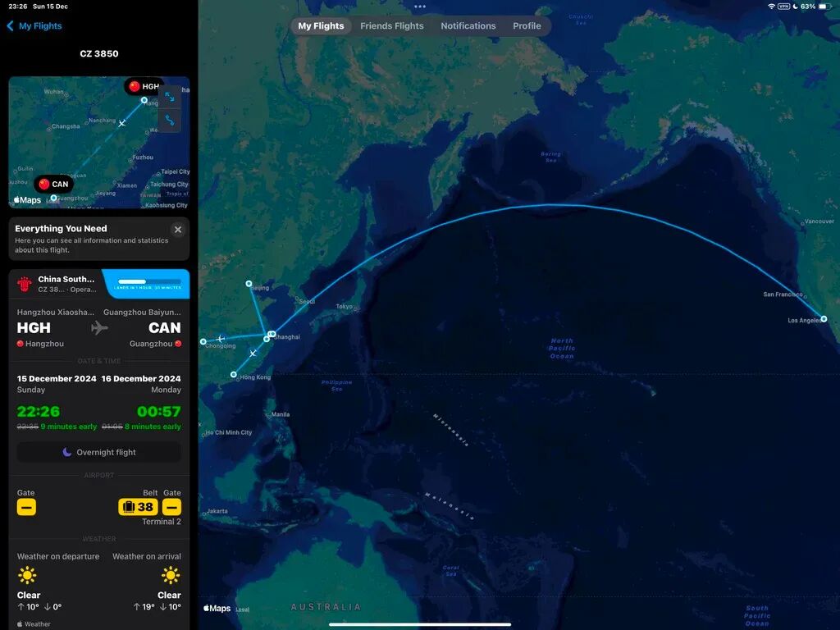
Task: Tap the China Southern airline logo
Action: click(25, 284)
